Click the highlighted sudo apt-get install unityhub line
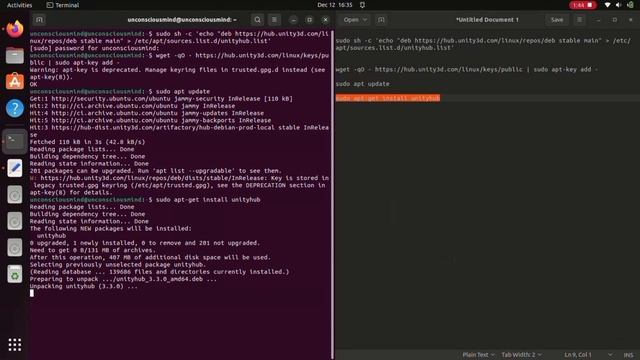 388,98
